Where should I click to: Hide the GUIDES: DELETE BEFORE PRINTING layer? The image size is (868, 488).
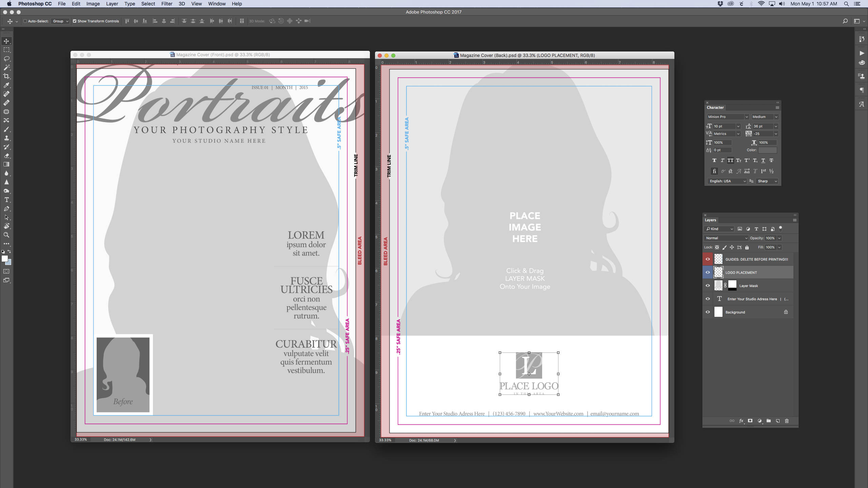(x=708, y=259)
